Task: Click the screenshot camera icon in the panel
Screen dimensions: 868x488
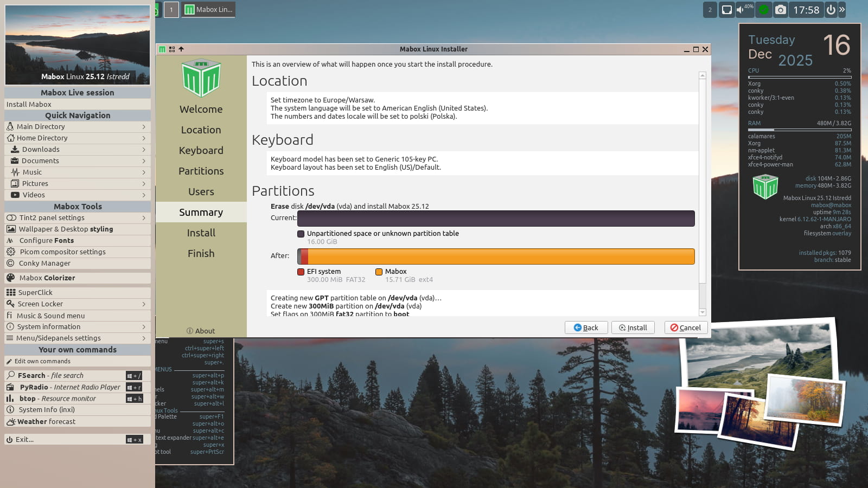Action: point(780,10)
